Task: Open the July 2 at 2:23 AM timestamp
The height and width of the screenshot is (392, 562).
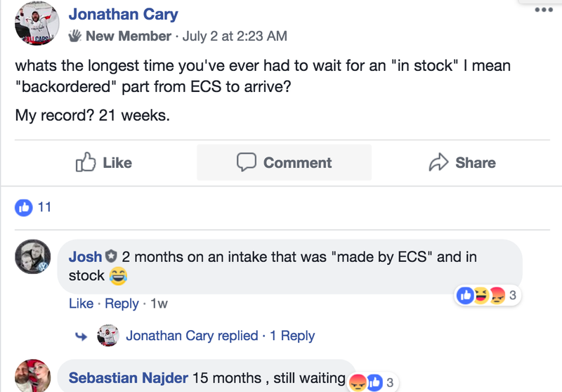Action: (x=235, y=37)
